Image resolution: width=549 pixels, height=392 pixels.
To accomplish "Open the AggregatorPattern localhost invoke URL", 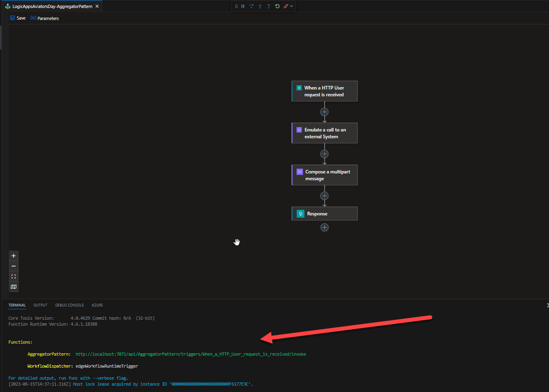I will [x=190, y=354].
